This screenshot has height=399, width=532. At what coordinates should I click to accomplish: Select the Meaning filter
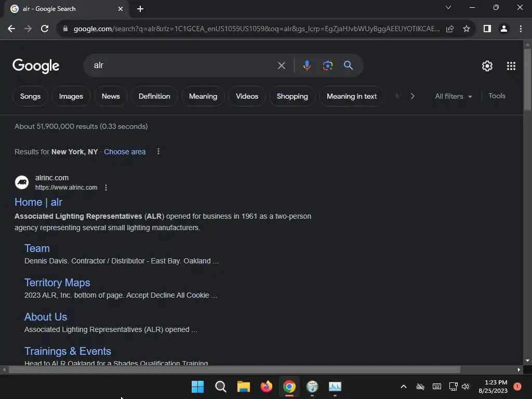tap(203, 96)
